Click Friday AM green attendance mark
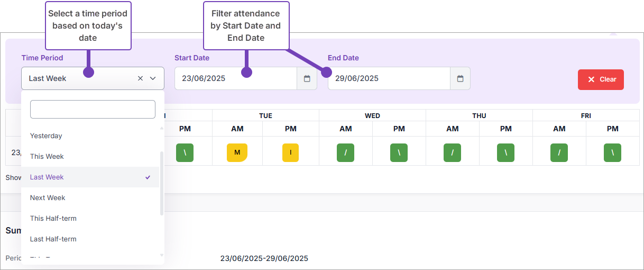The width and height of the screenshot is (644, 270). (559, 152)
